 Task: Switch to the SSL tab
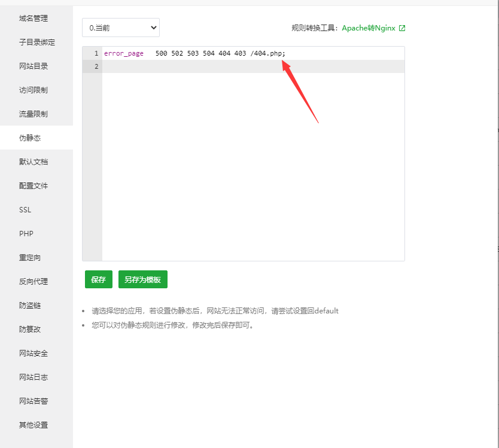coord(25,210)
